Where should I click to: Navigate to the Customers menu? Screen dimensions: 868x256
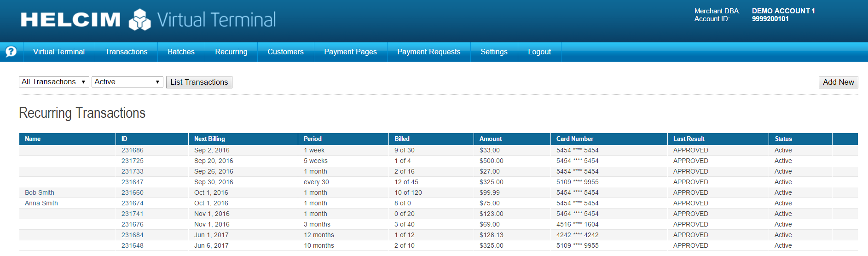(285, 52)
